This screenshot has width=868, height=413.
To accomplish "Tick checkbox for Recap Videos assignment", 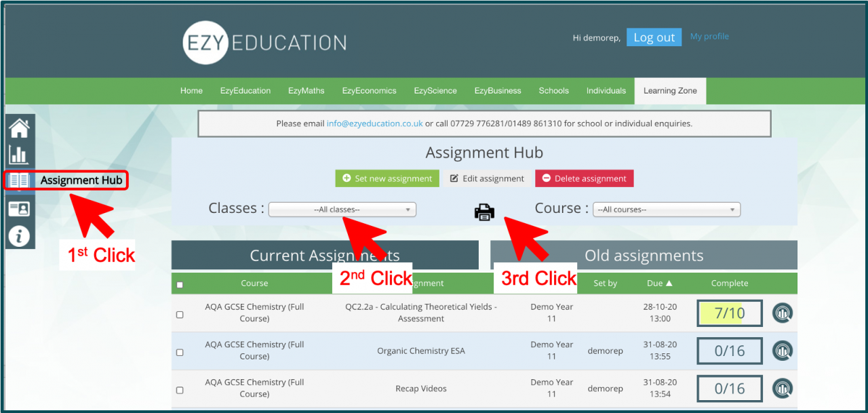I will point(180,390).
